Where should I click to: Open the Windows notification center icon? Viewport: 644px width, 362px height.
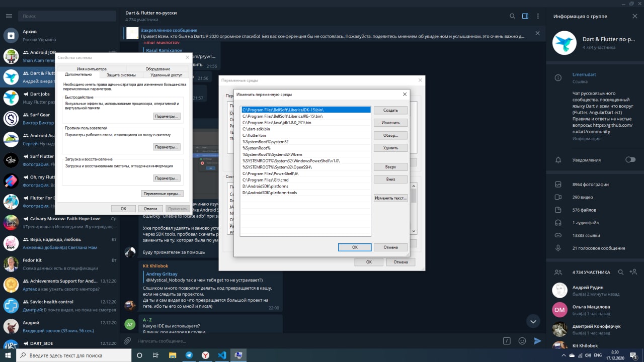click(633, 355)
